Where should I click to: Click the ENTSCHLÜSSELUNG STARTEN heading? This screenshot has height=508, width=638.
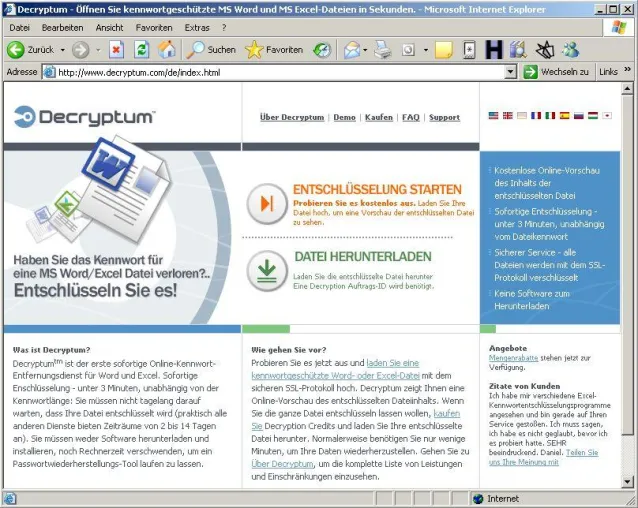coord(377,189)
